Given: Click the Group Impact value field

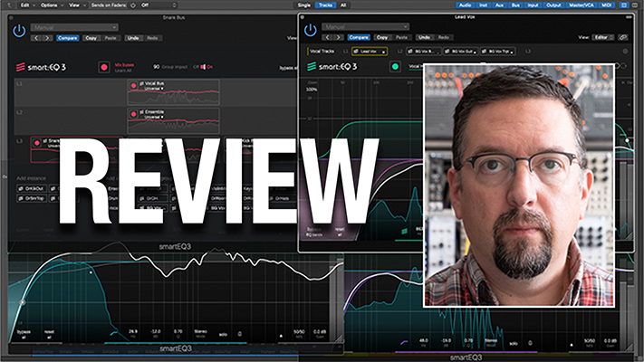Looking at the screenshot, I should click(156, 67).
